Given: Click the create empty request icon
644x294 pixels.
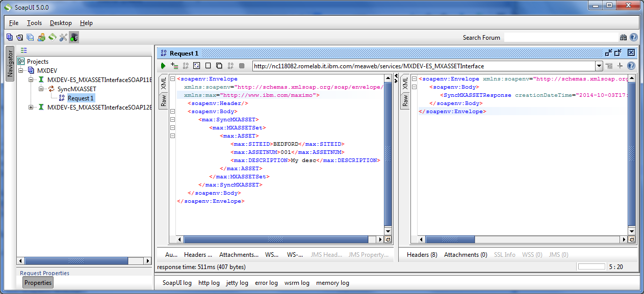Looking at the screenshot, I should pyautogui.click(x=208, y=66).
